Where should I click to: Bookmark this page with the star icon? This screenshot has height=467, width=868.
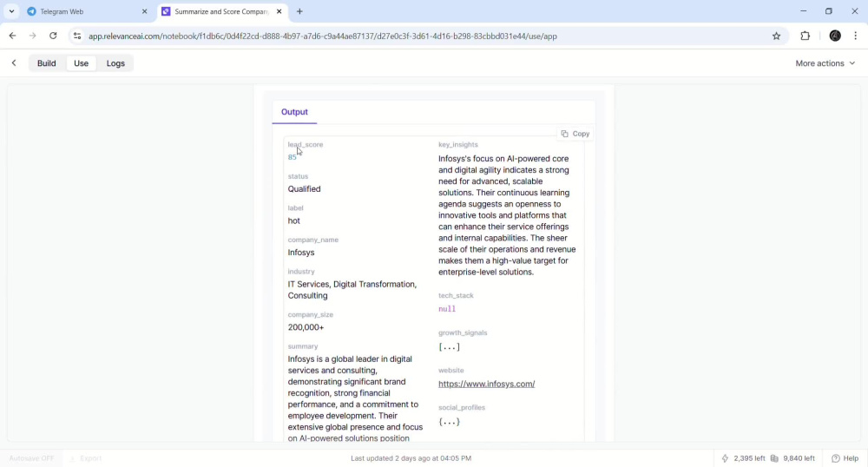click(776, 36)
